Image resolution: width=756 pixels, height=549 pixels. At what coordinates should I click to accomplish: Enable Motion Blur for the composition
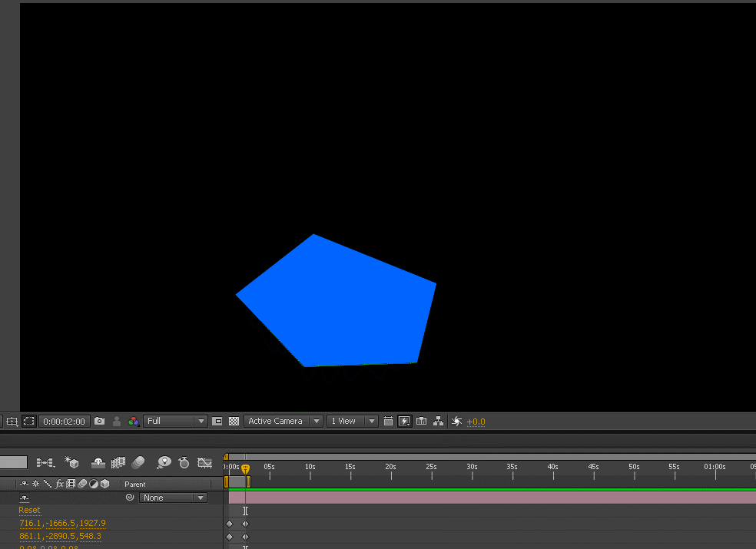tap(138, 463)
